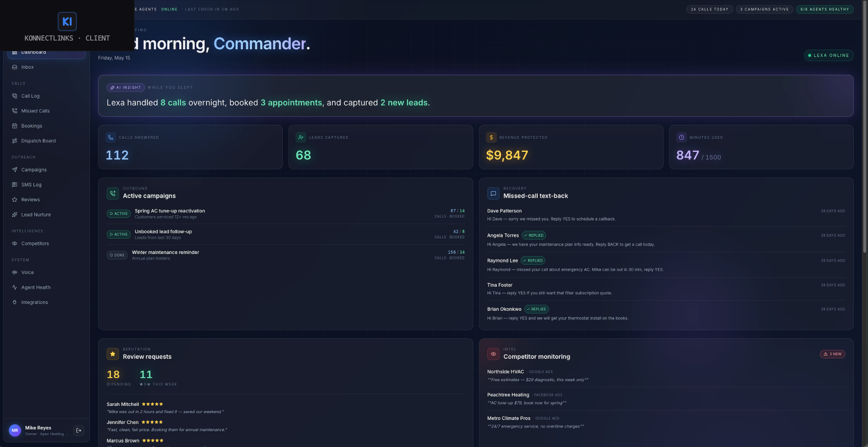This screenshot has height=447, width=868.
Task: Click the 3 New alert badge
Action: point(832,354)
